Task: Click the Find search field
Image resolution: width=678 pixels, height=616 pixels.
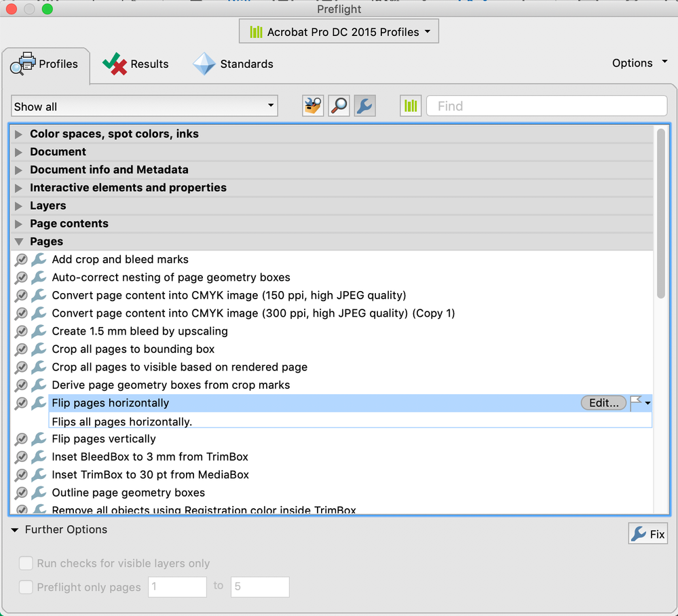Action: click(546, 106)
